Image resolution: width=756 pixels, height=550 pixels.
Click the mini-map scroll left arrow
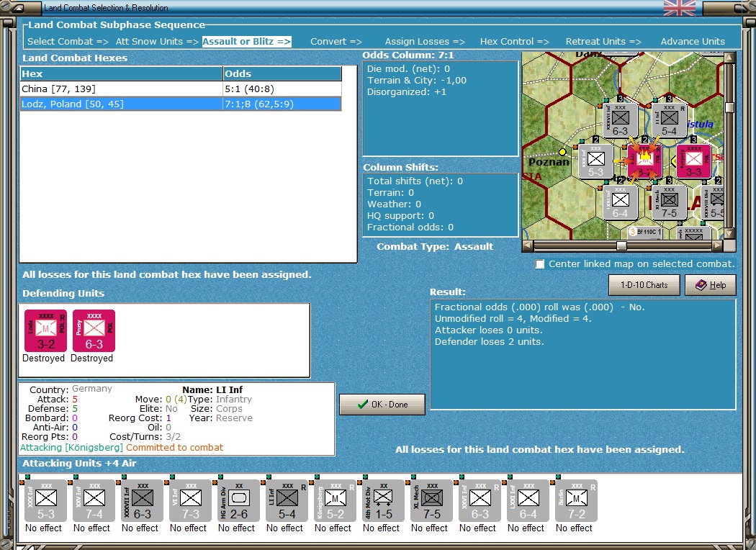[x=528, y=245]
